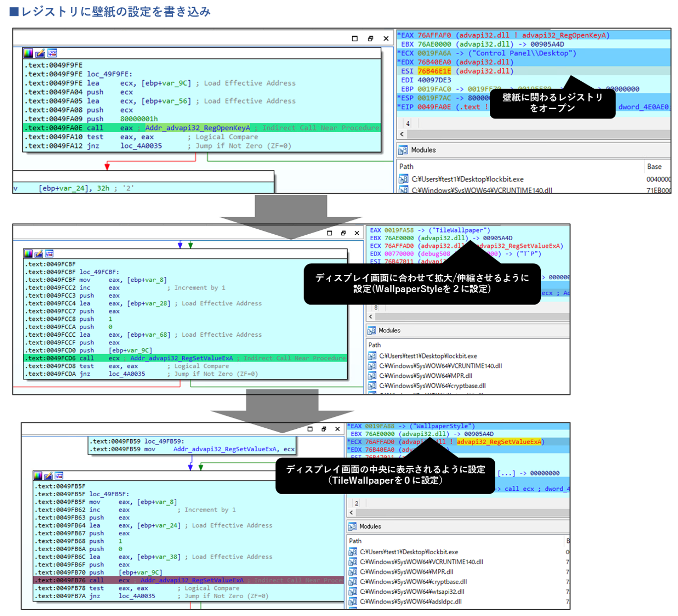Click the wtsapi32.dll module file icon
Image resolution: width=678 pixels, height=616 pixels.
tap(353, 592)
